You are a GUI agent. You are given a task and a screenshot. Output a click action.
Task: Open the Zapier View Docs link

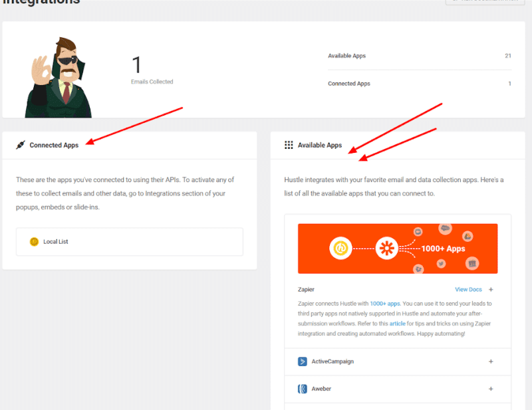(468, 289)
